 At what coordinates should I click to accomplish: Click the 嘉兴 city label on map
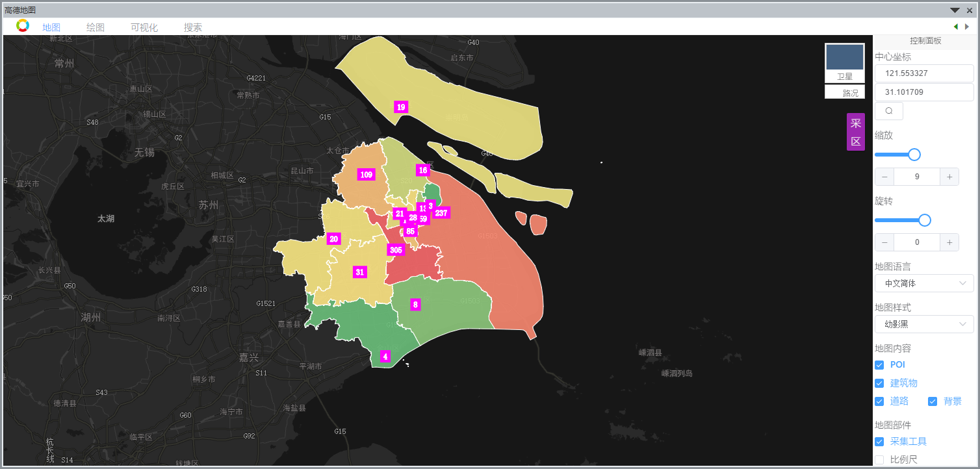coord(249,357)
